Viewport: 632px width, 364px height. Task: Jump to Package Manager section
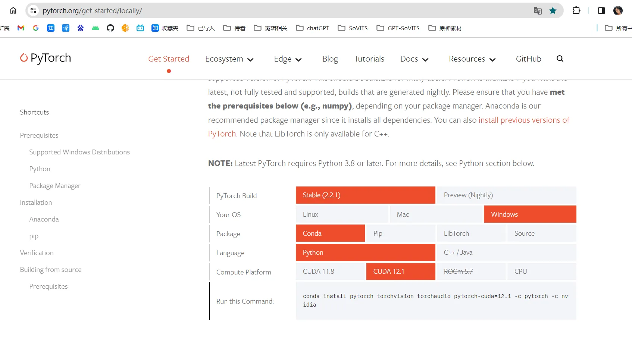point(55,186)
